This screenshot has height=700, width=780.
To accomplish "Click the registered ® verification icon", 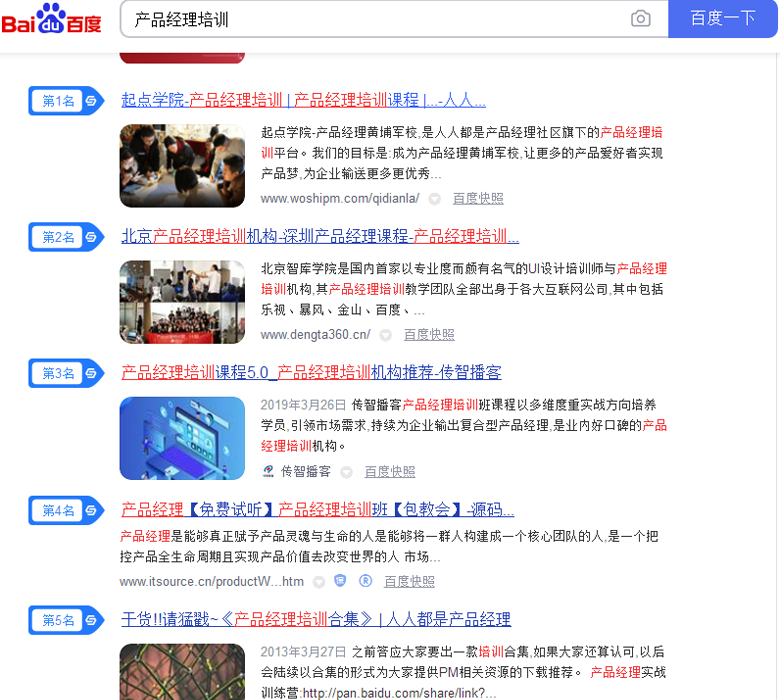I will (x=365, y=581).
